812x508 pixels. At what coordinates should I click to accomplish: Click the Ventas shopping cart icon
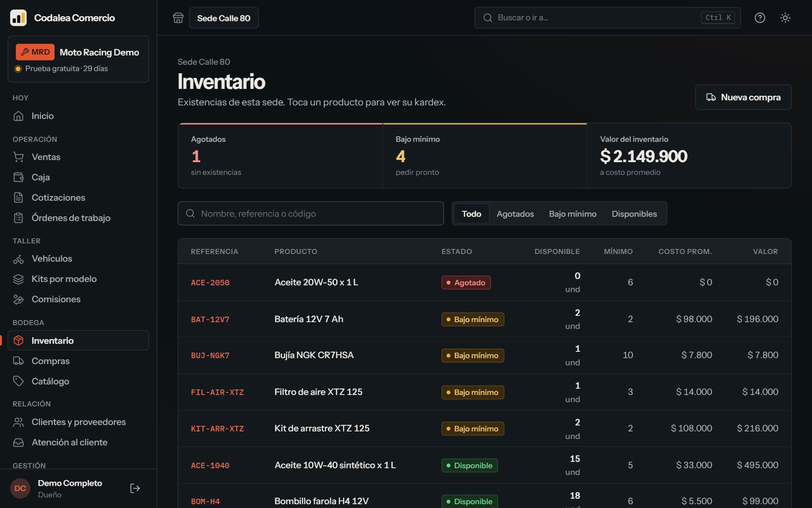point(18,157)
